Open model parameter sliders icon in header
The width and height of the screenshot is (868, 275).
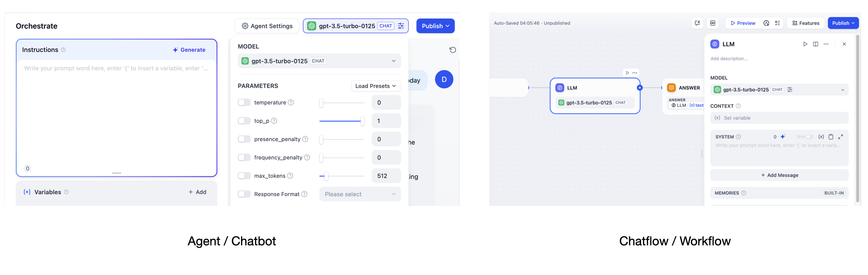[401, 26]
